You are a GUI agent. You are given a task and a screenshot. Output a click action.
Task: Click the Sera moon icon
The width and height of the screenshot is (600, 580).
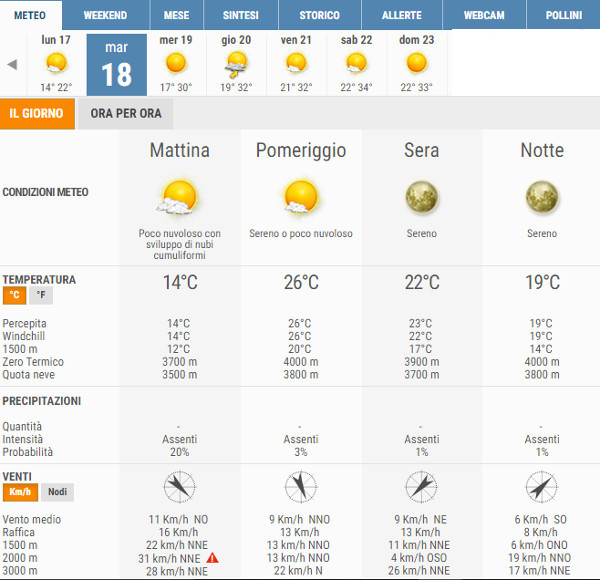[422, 197]
